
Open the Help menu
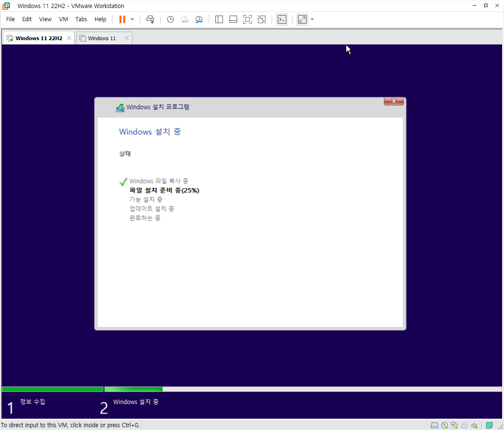click(100, 19)
